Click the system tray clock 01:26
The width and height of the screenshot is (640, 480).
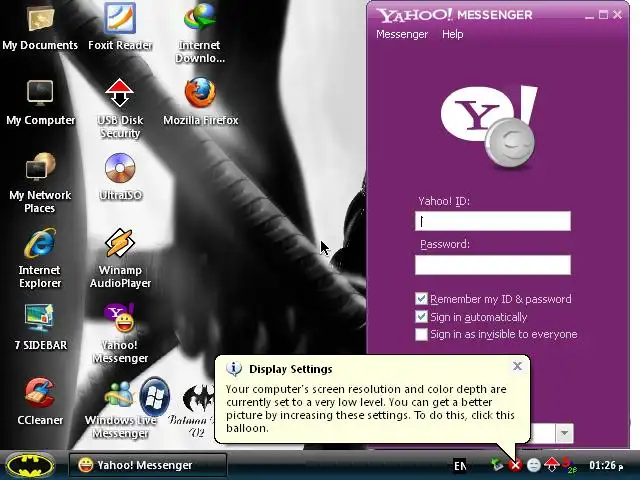(x=606, y=465)
